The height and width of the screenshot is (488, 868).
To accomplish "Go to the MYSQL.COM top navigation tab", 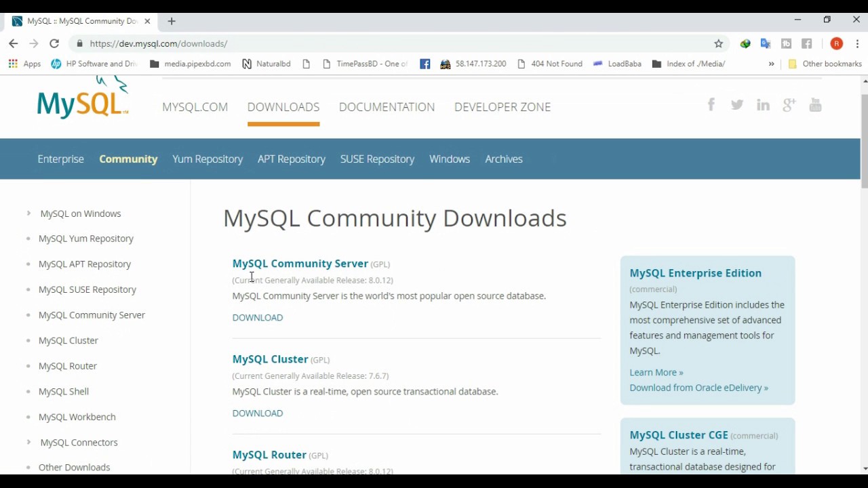I will (x=195, y=107).
